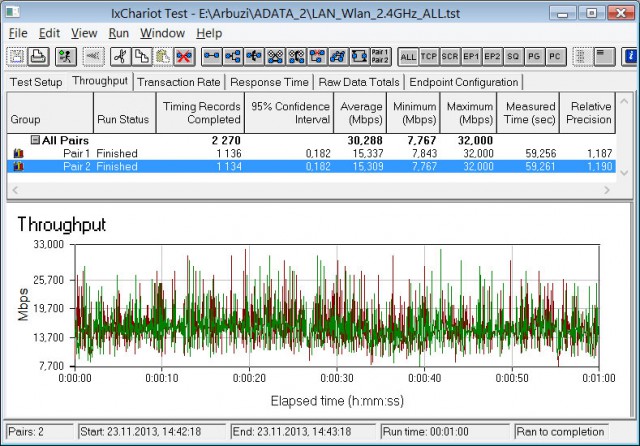Click the Pair 2 row color icon
This screenshot has width=640, height=446.
tap(18, 166)
